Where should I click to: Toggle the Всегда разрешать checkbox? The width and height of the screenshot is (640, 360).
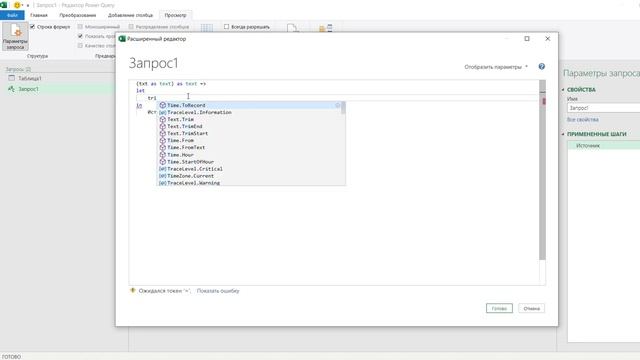[227, 27]
